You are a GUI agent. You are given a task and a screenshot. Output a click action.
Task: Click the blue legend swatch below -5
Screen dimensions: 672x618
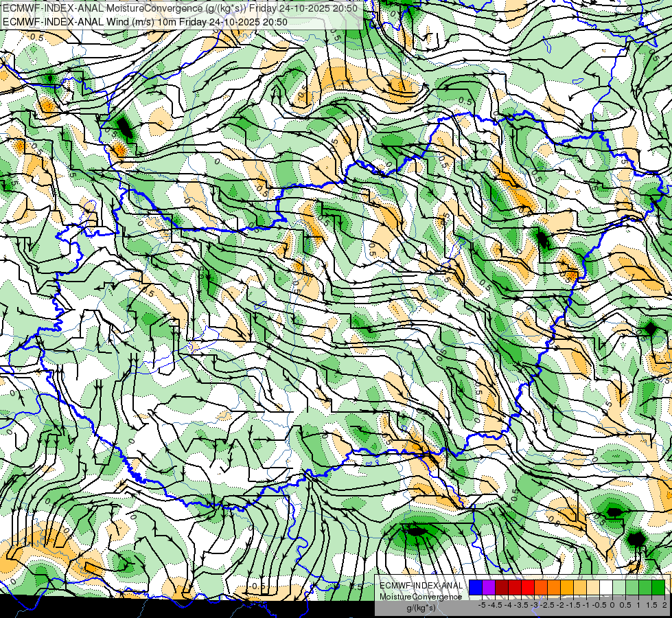(x=476, y=587)
